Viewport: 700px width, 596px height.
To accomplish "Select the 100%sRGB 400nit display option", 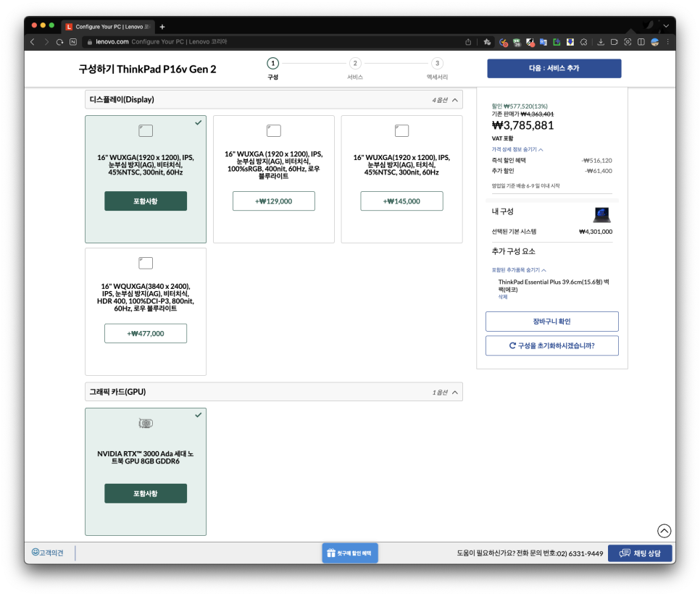I will pos(274,180).
